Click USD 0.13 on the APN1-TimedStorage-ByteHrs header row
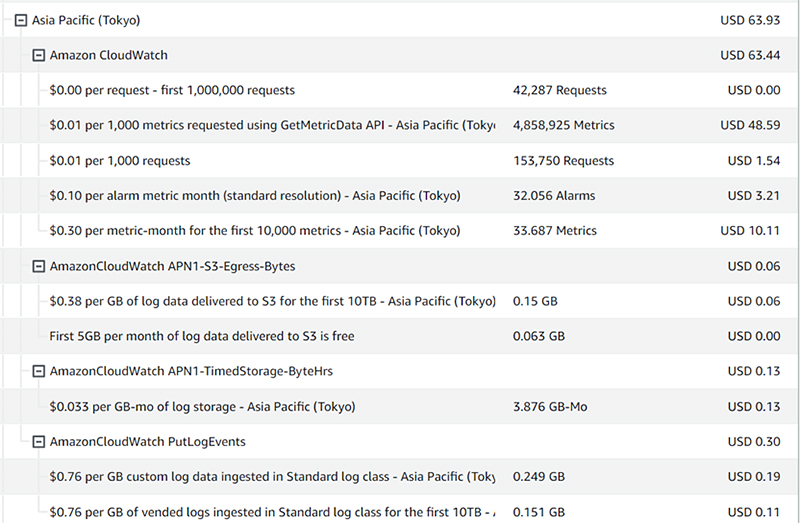800x523 pixels. coord(754,371)
